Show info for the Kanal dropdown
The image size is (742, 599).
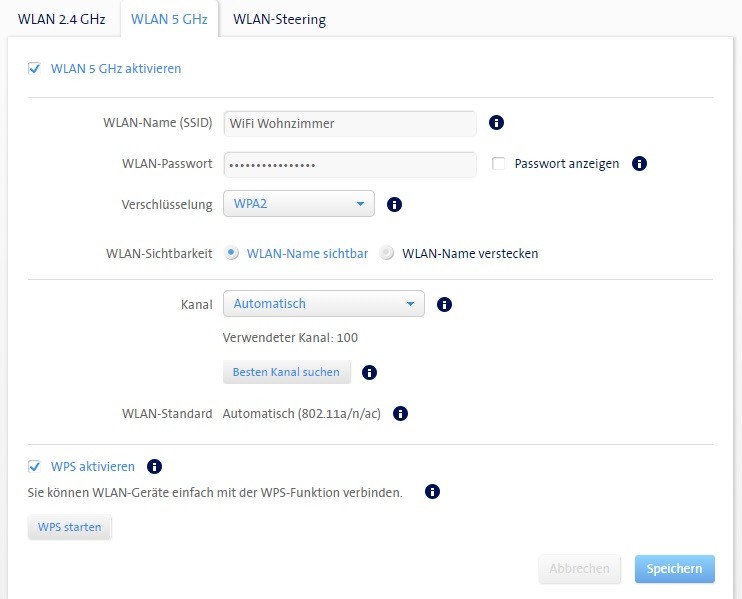click(445, 304)
